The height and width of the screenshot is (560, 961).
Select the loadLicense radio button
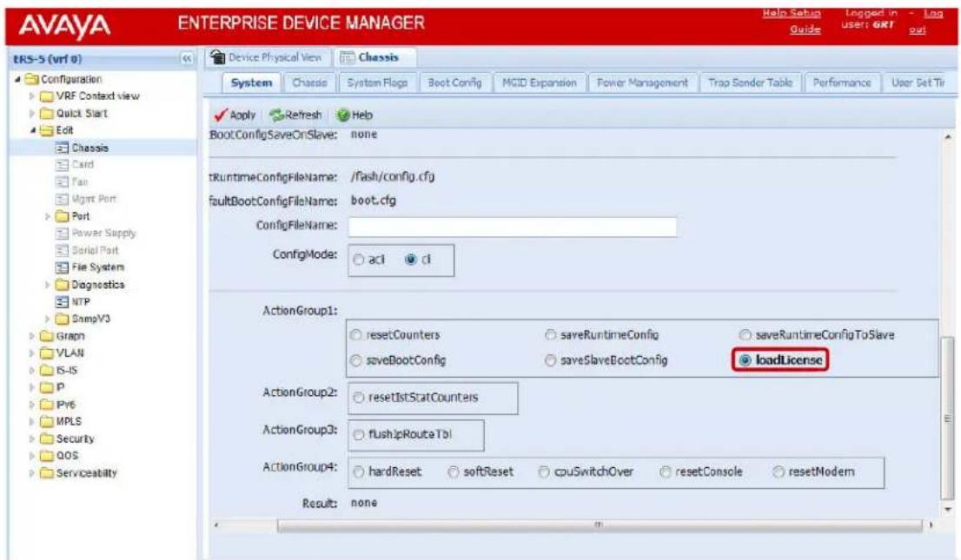click(745, 360)
